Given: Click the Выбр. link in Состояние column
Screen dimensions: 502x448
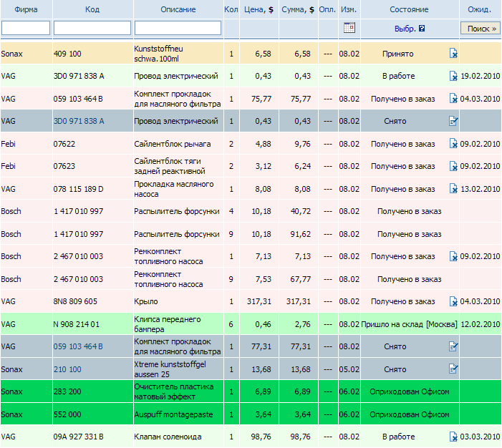Looking at the screenshot, I should click(x=405, y=29).
